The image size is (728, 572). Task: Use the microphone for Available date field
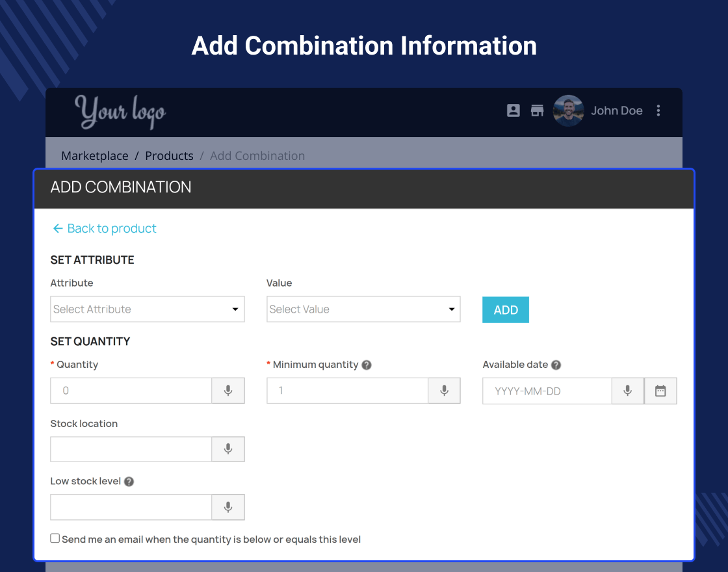[x=628, y=391]
